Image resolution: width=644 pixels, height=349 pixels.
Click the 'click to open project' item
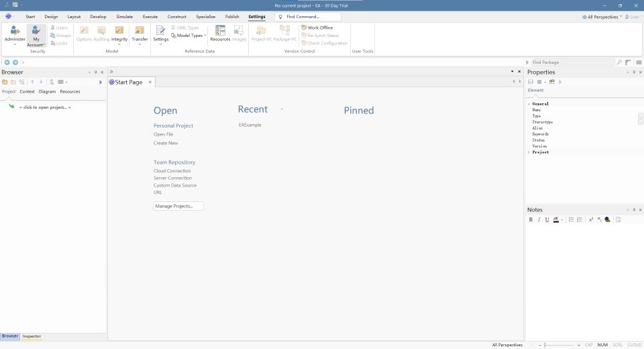(45, 107)
